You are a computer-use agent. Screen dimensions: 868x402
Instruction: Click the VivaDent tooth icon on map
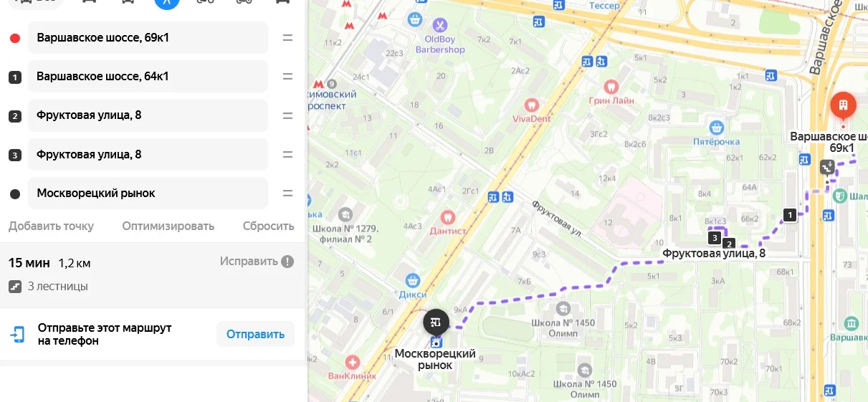pos(531,105)
